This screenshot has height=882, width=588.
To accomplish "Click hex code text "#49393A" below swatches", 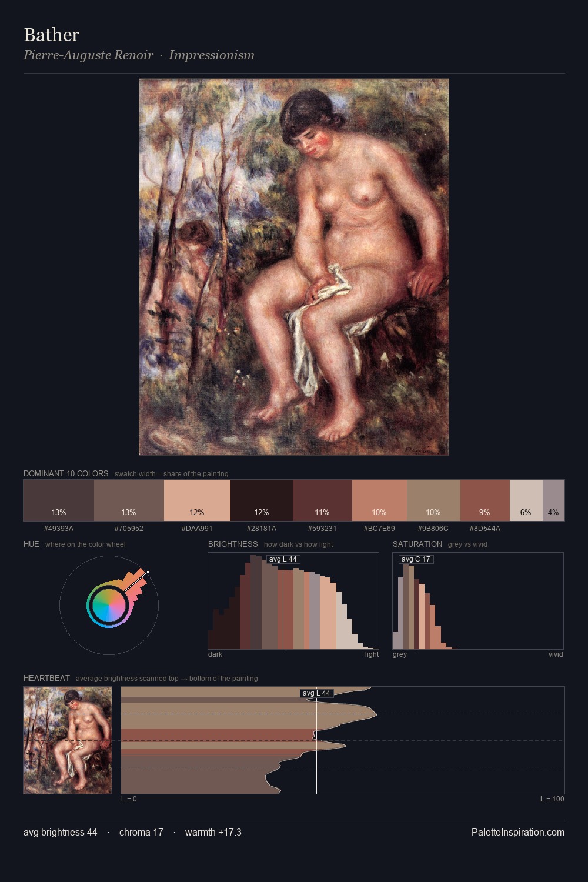I will point(59,529).
